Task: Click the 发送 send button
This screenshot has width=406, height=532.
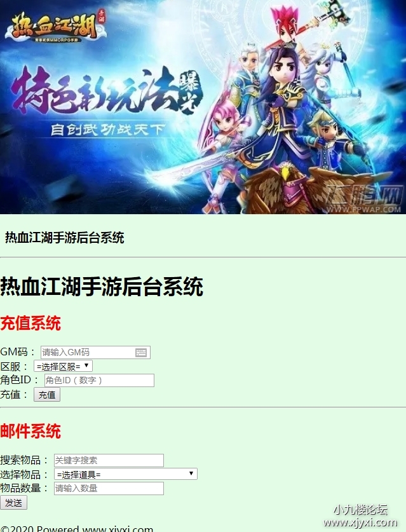Action: [13, 503]
